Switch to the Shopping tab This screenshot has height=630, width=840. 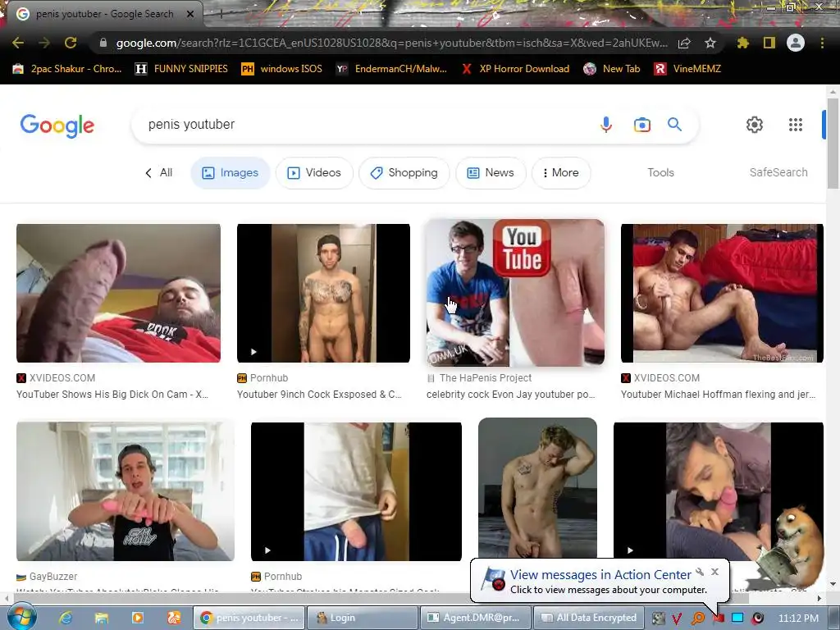click(404, 172)
